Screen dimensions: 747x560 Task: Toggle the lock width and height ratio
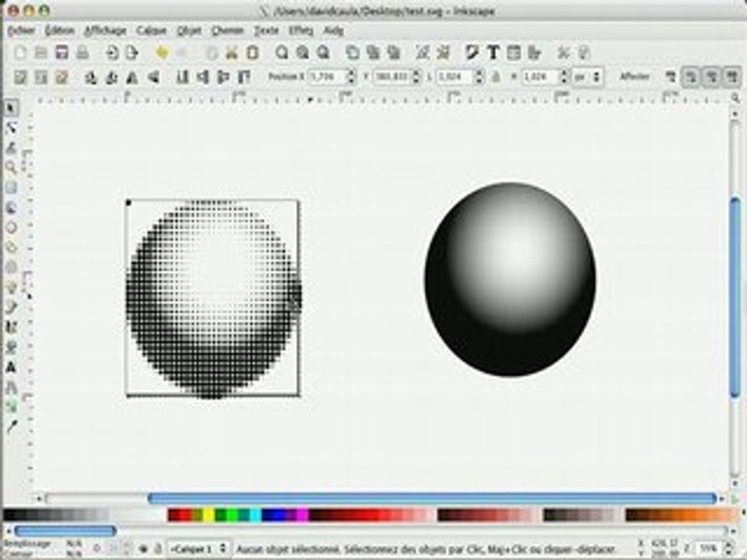(496, 77)
